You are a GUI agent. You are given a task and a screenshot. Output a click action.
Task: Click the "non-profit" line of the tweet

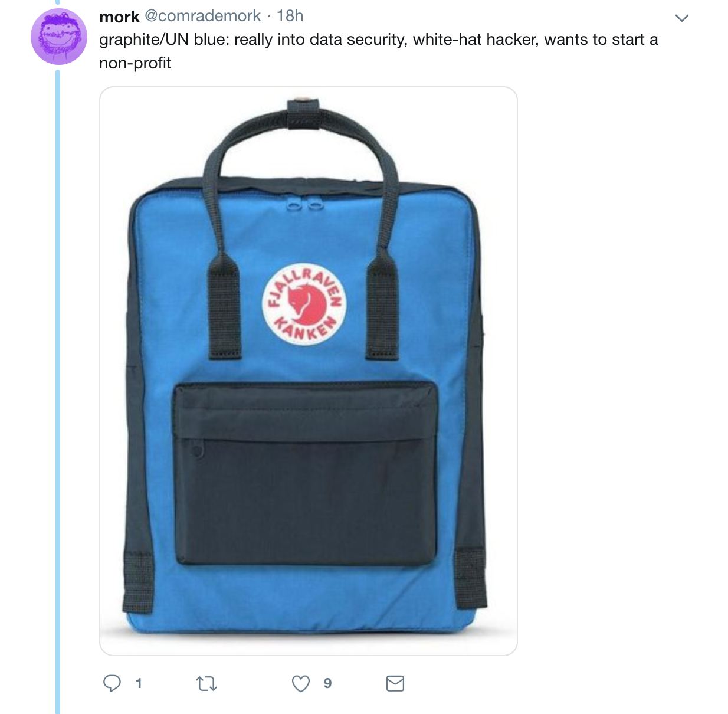(135, 63)
